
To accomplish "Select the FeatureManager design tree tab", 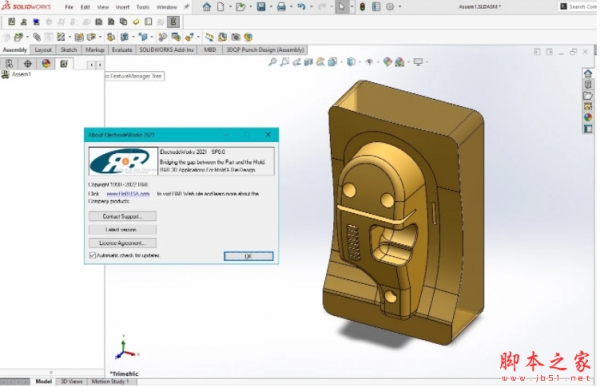I will [x=10, y=64].
